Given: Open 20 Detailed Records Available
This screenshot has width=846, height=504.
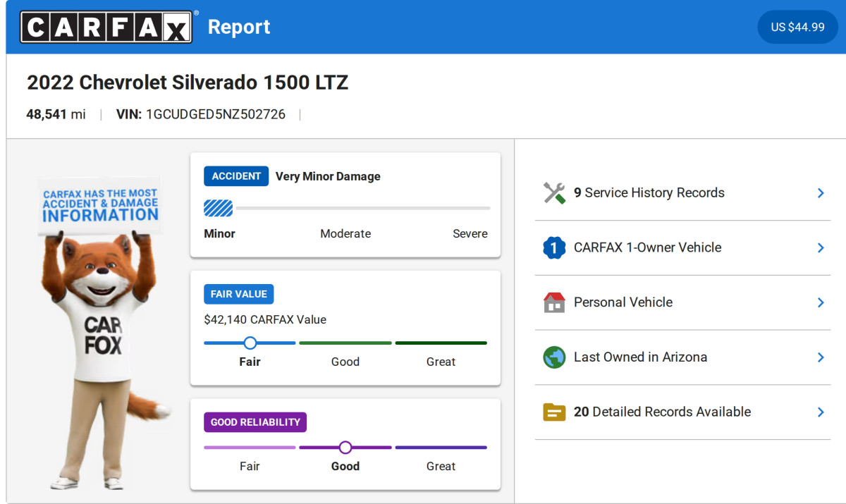Looking at the screenshot, I should point(682,412).
